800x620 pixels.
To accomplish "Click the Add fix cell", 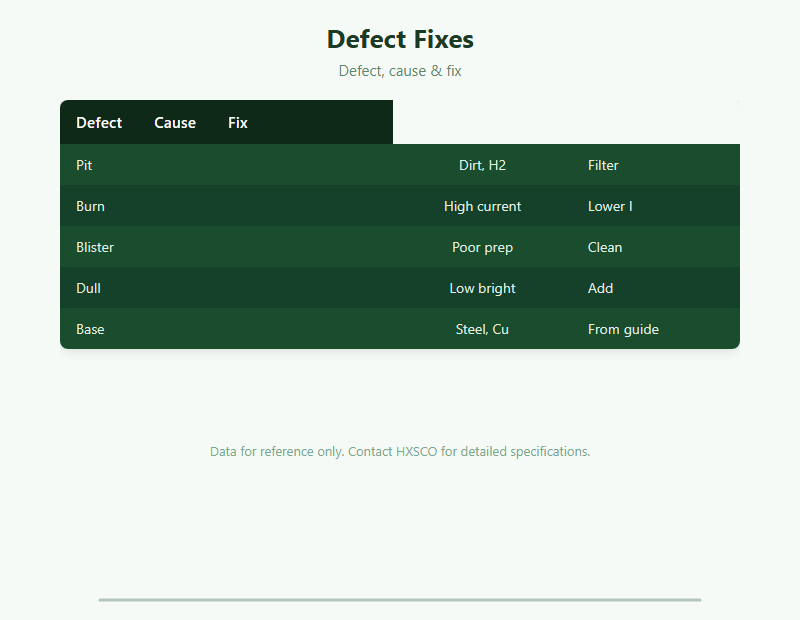I will [x=656, y=288].
